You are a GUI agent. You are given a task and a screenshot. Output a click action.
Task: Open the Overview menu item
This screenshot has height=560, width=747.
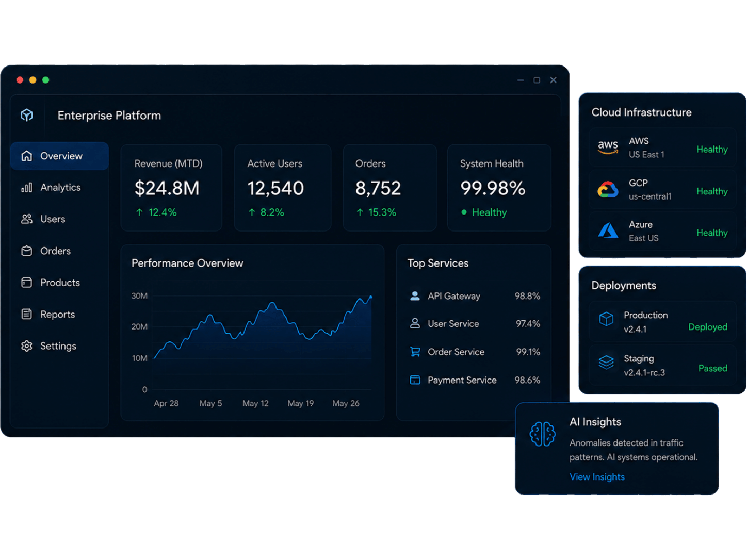[x=59, y=156]
